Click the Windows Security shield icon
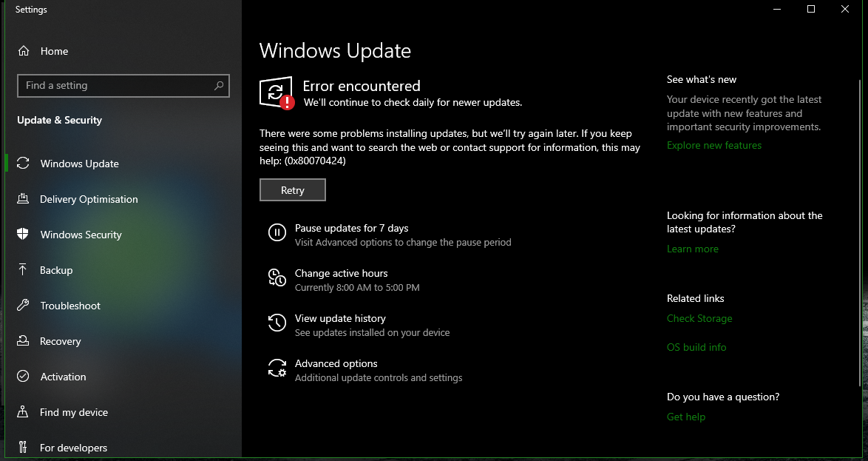This screenshot has height=461, width=868. pyautogui.click(x=23, y=235)
